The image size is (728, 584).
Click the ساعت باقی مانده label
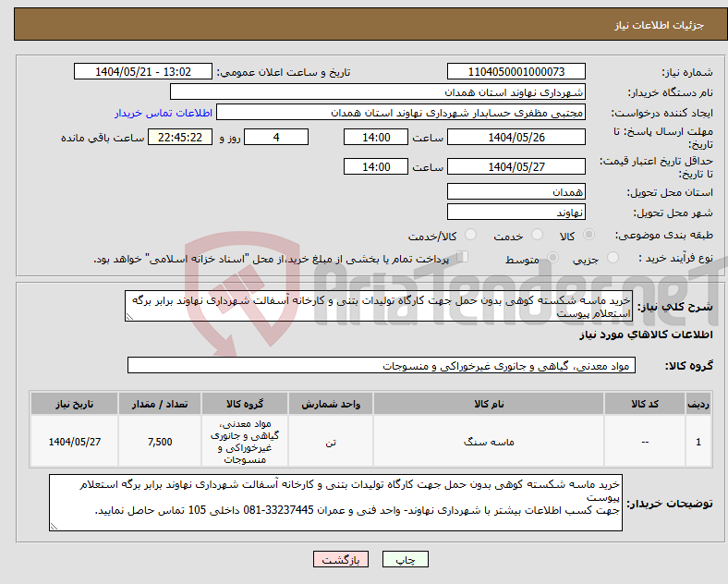tap(103, 138)
